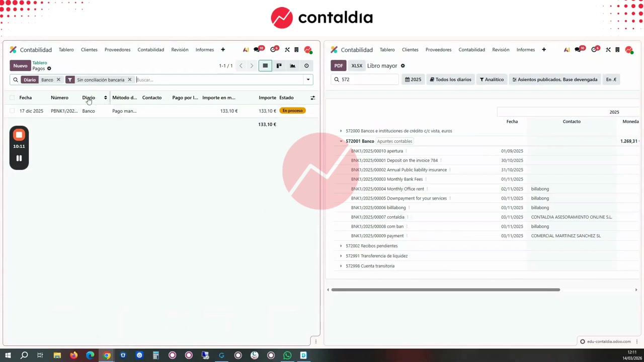Go to previous page in Pagos list
This screenshot has height=362, width=644.
click(x=240, y=66)
